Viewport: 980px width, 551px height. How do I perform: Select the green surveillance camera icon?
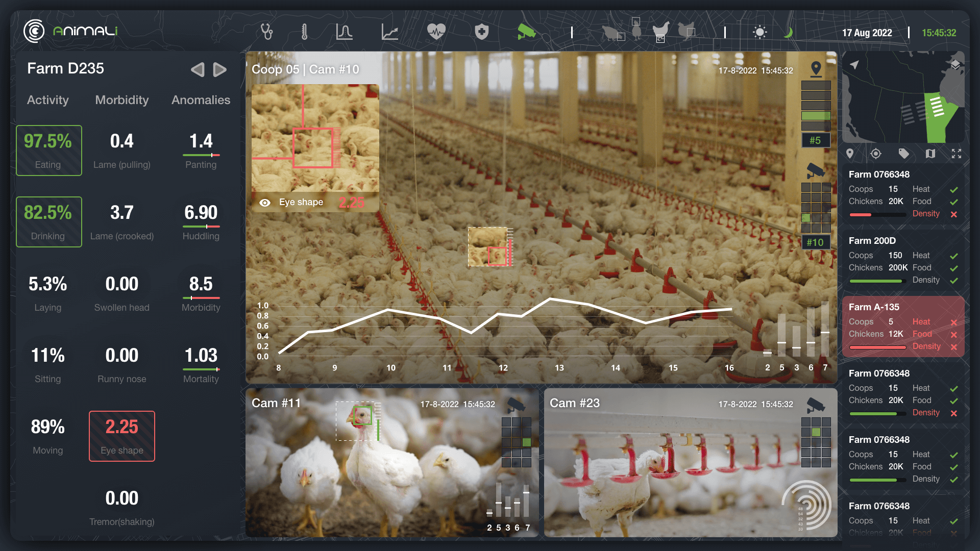click(526, 32)
